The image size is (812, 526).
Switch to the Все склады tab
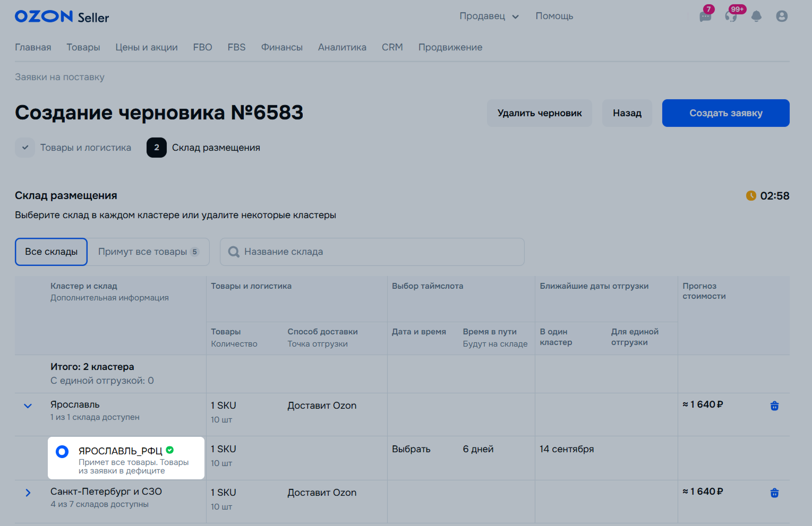click(x=52, y=252)
